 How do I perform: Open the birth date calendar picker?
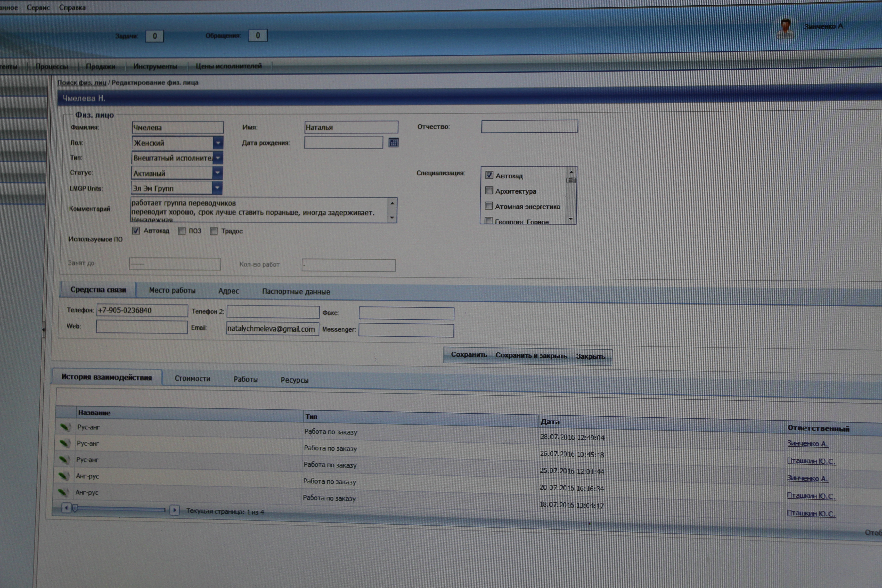393,143
